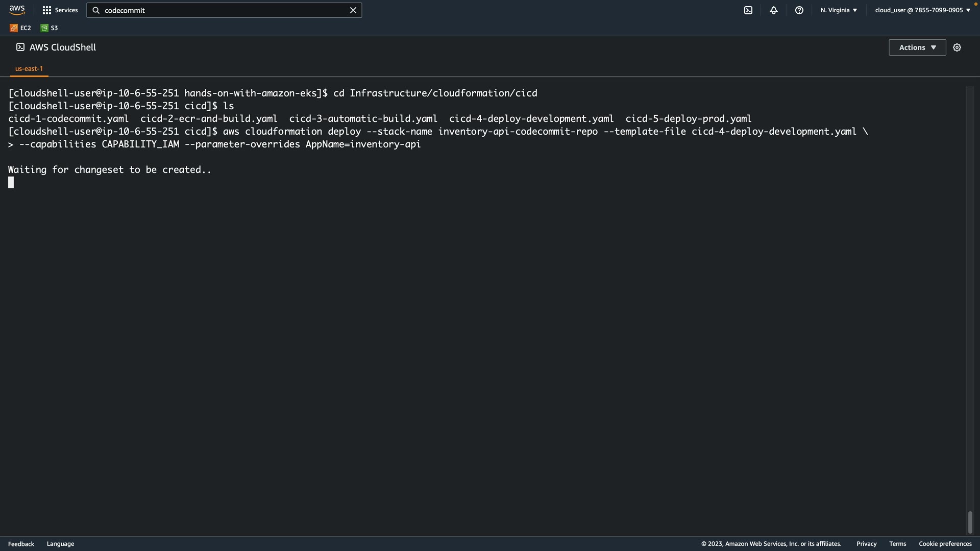Screen dimensions: 980x551
Task: Open the Language selector
Action: point(60,544)
